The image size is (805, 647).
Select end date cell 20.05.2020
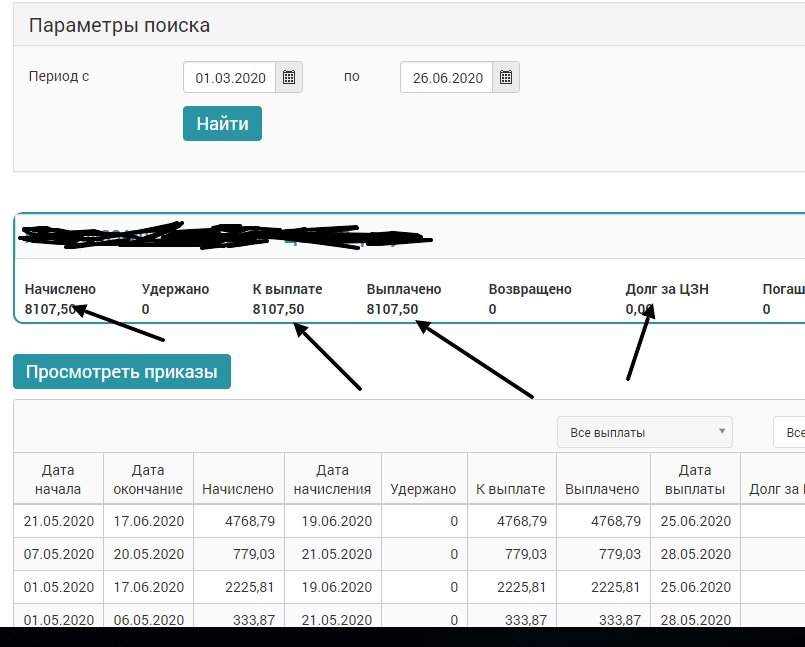(x=148, y=554)
